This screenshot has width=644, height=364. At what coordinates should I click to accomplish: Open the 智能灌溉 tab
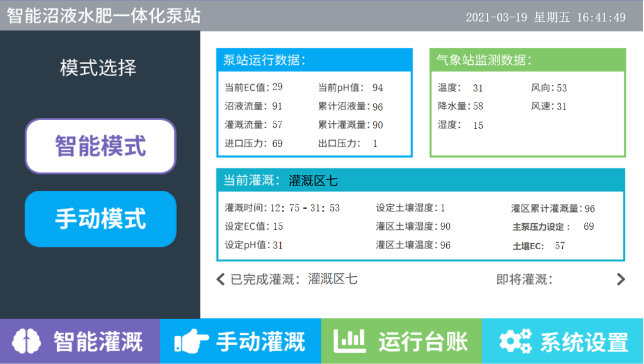tap(98, 342)
